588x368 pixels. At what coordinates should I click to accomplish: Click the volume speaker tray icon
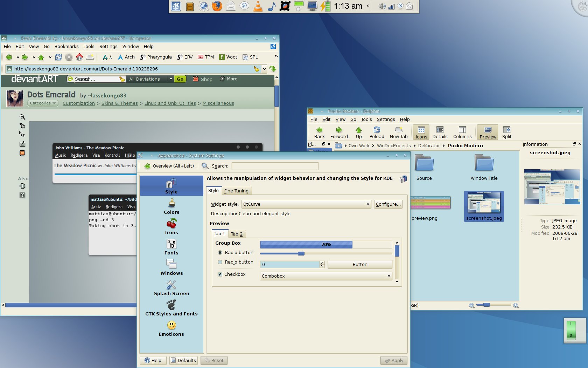tap(382, 6)
